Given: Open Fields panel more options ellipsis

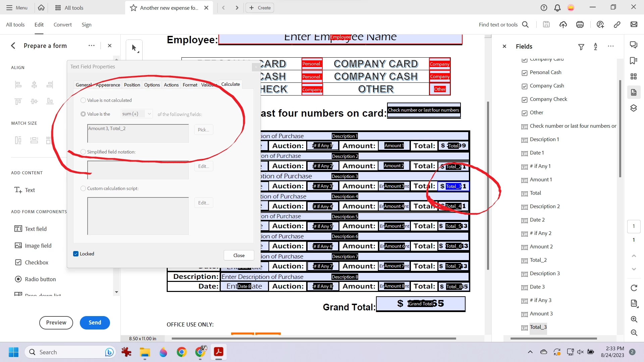Looking at the screenshot, I should [x=611, y=46].
